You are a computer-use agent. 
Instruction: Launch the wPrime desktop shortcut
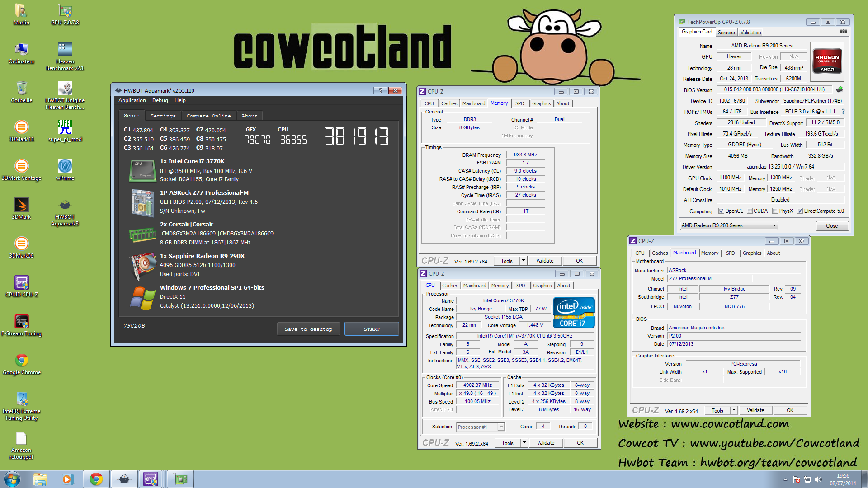click(x=65, y=170)
